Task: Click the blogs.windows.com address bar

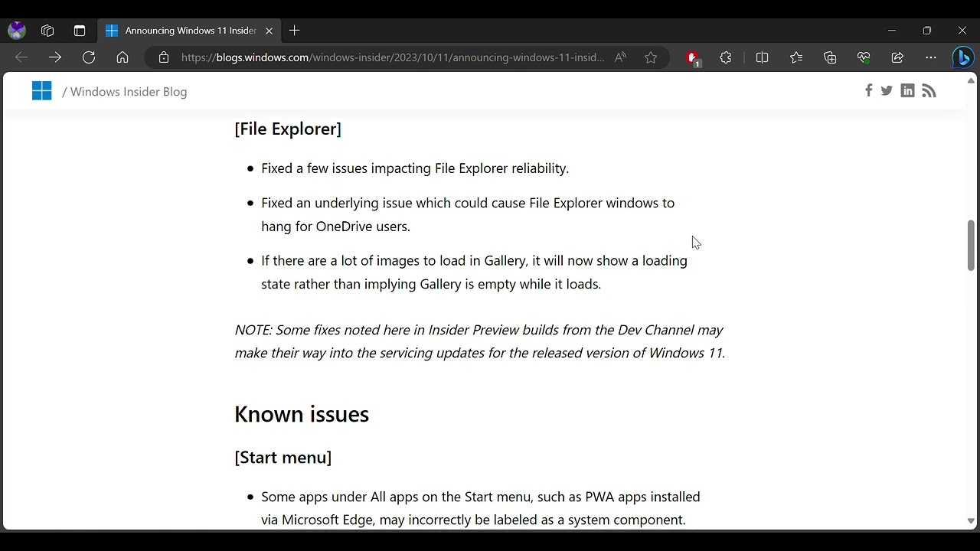Action: (x=393, y=57)
